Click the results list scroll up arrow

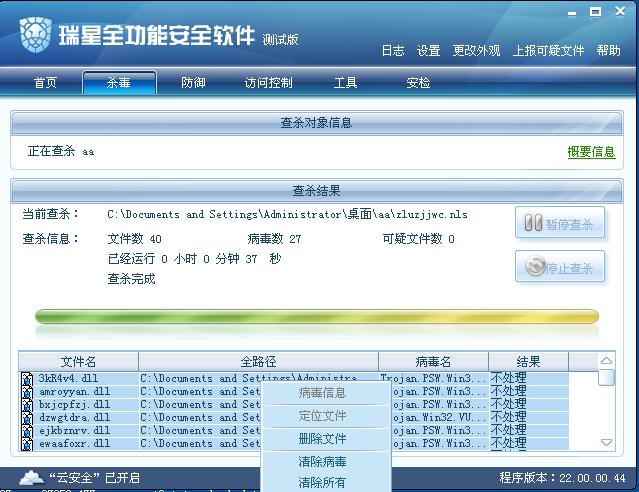606,361
